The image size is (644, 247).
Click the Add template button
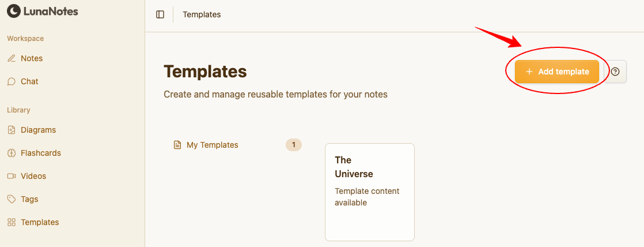(557, 72)
